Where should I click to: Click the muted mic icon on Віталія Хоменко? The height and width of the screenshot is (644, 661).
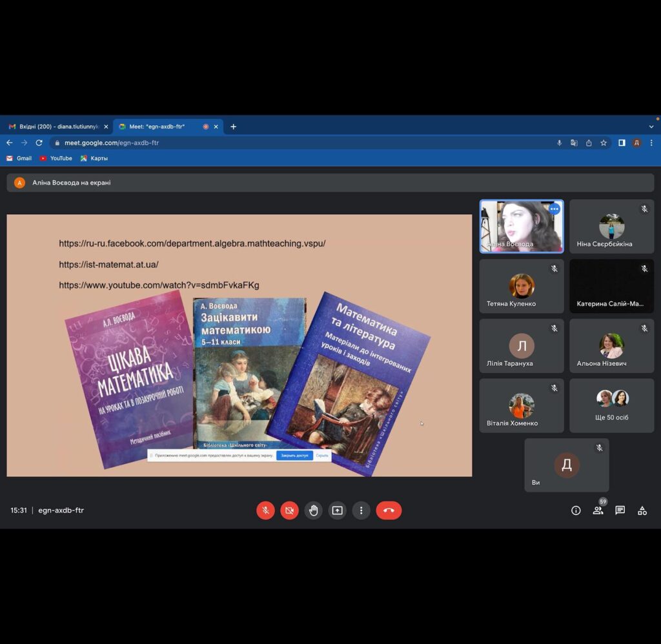point(554,388)
